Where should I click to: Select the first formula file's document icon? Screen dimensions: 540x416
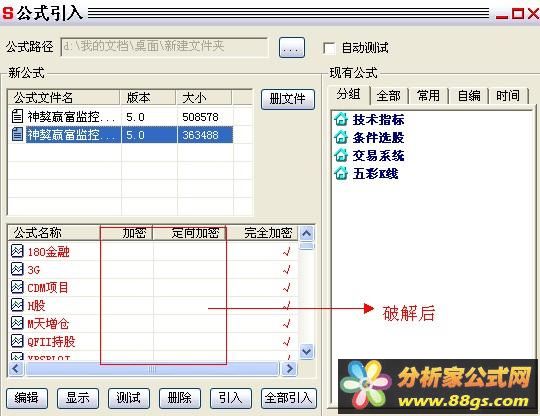[17, 116]
